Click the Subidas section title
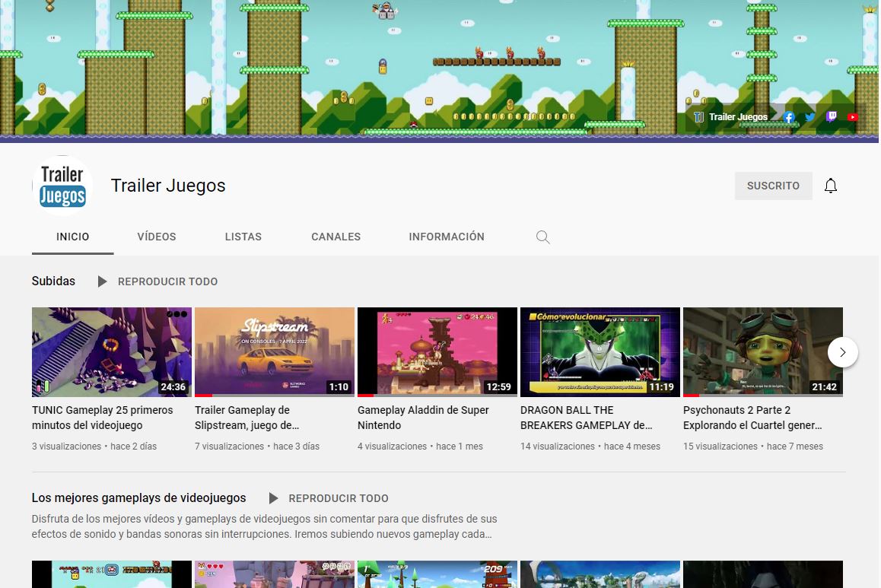 53,281
